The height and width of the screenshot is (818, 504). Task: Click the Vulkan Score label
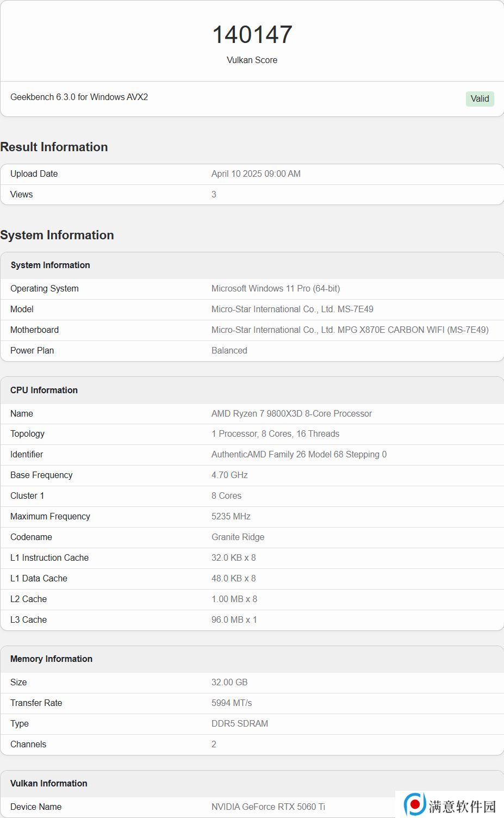[252, 60]
